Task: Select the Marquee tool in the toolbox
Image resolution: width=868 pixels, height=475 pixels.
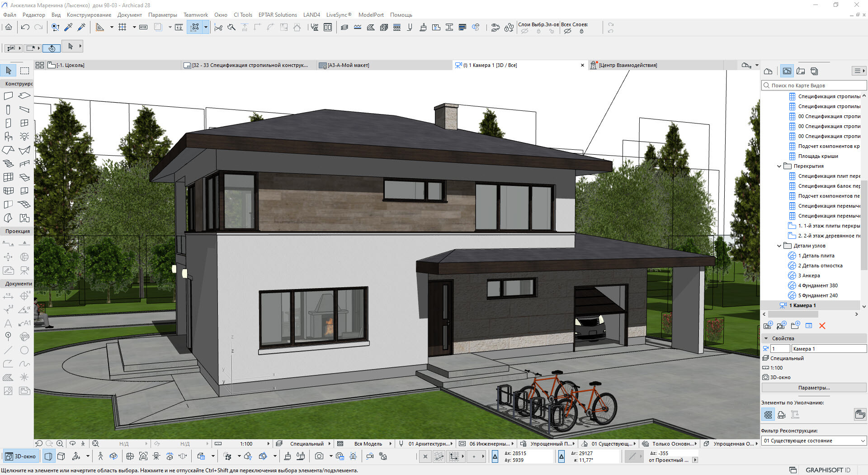Action: pyautogui.click(x=24, y=71)
